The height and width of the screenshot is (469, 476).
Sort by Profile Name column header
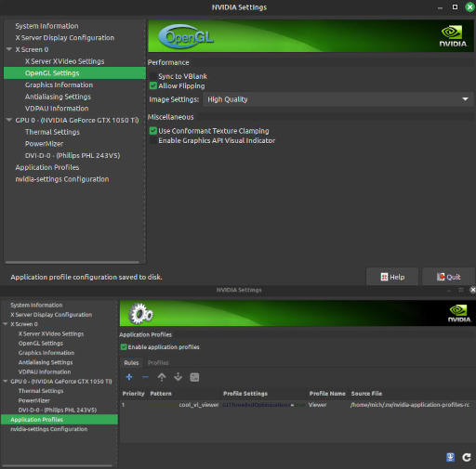pyautogui.click(x=327, y=394)
